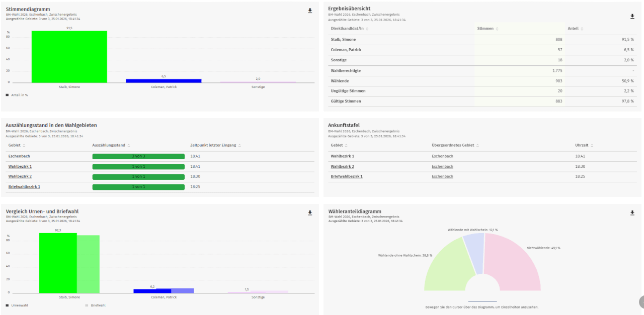Sort Ankunftstafel by Übergeordnetes Gebiet
Image resolution: width=644 pixels, height=315 pixels.
(477, 146)
